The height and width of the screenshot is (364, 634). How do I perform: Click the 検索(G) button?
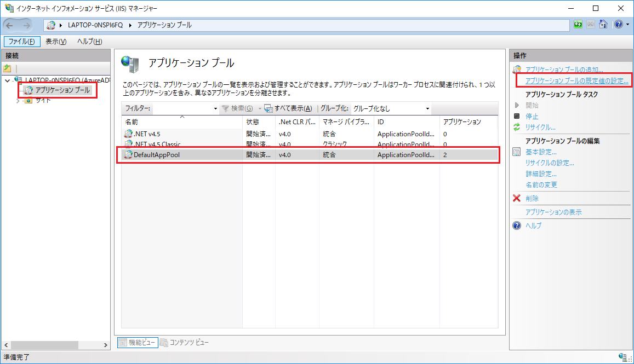coord(238,108)
